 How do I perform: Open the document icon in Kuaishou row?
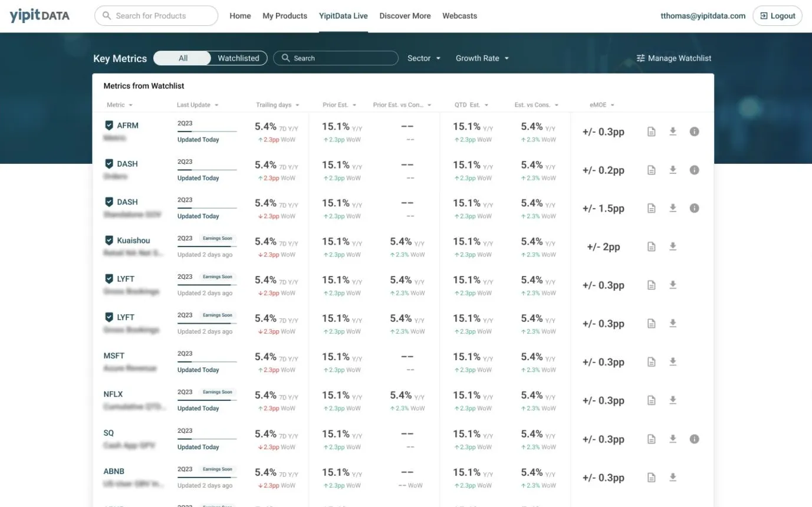(x=652, y=246)
